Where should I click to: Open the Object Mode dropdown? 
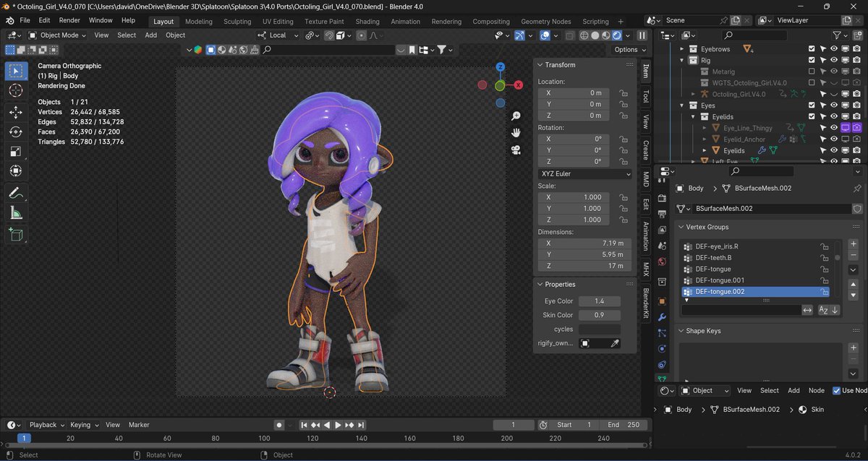pyautogui.click(x=57, y=35)
